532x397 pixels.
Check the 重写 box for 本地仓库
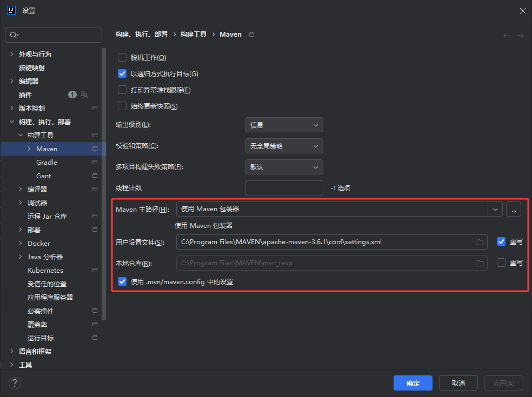click(501, 263)
